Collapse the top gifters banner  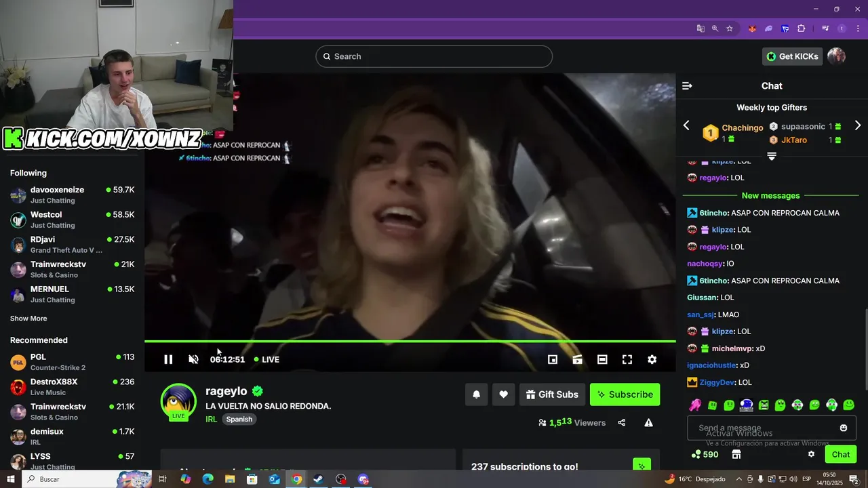point(772,156)
